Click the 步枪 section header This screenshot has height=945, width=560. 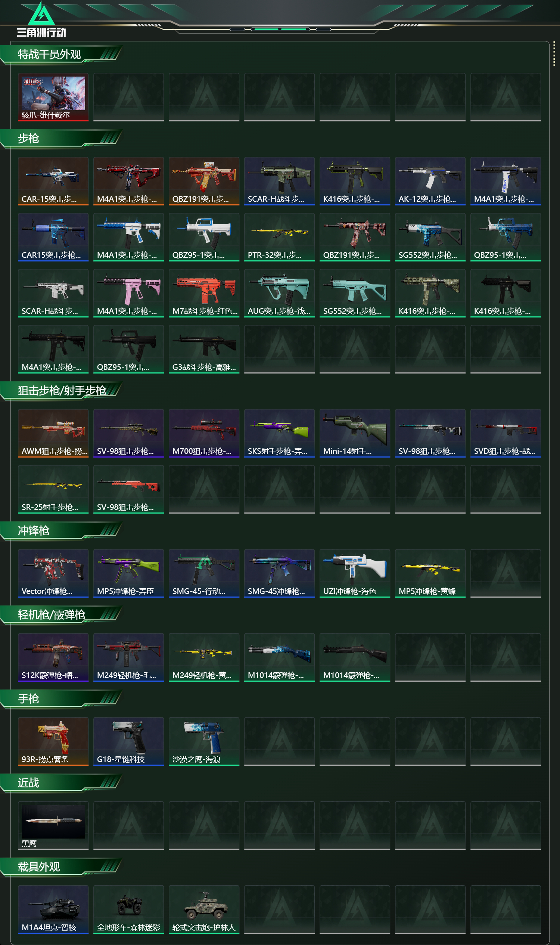29,139
